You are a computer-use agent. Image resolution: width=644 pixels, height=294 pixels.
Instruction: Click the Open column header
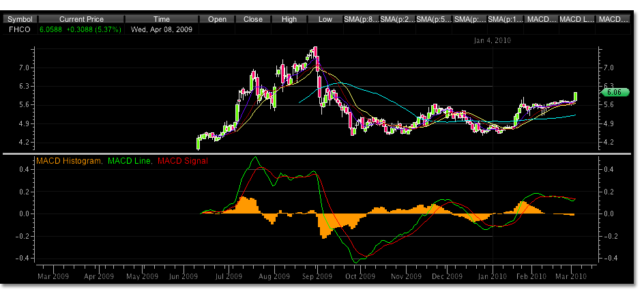[x=217, y=20]
